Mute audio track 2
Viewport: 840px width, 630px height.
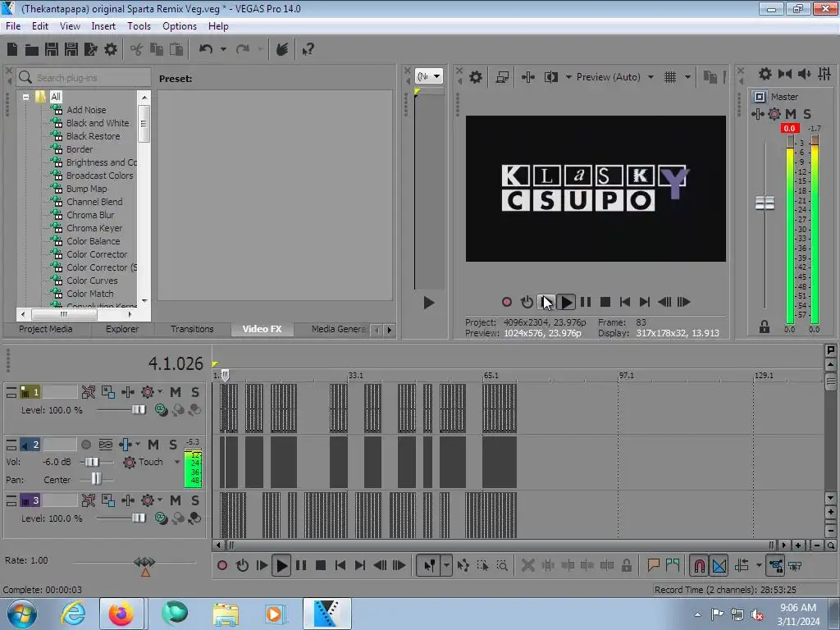click(153, 445)
